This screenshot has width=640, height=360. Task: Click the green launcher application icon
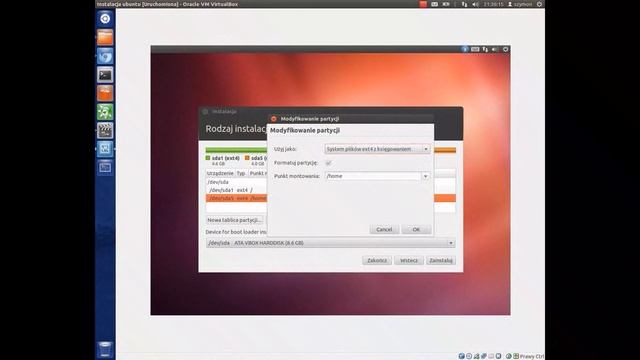pyautogui.click(x=105, y=112)
